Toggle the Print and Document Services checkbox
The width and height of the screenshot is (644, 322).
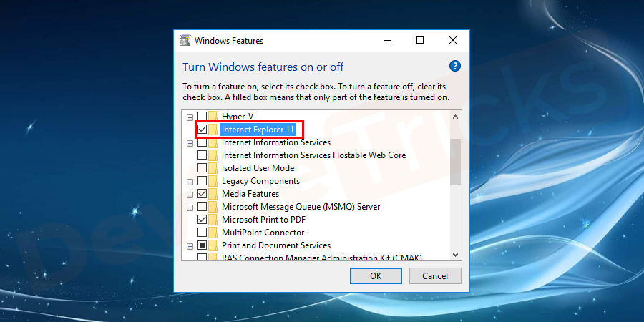click(202, 245)
